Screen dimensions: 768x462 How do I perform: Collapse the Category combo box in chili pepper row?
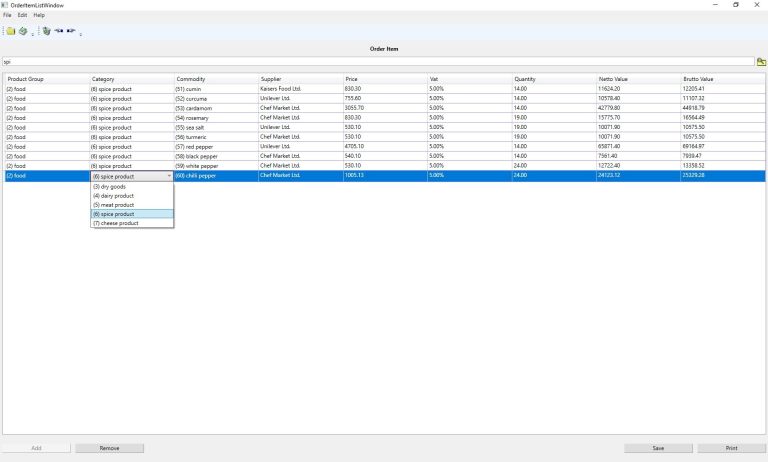pyautogui.click(x=169, y=176)
